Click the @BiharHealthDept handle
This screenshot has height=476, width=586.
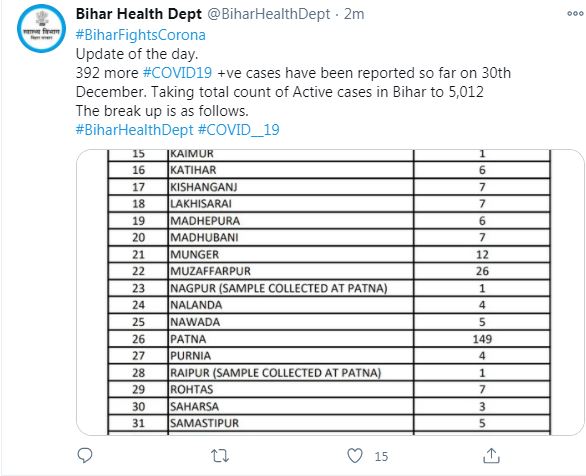[x=268, y=14]
